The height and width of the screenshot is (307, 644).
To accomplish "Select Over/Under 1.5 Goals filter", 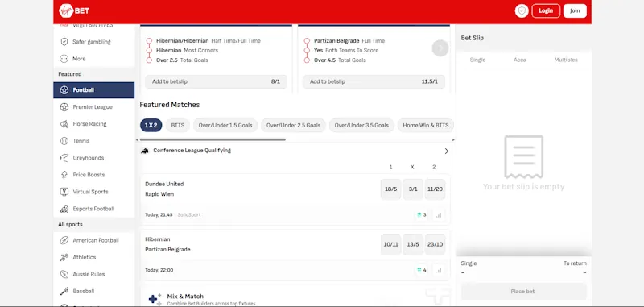I will coord(225,126).
